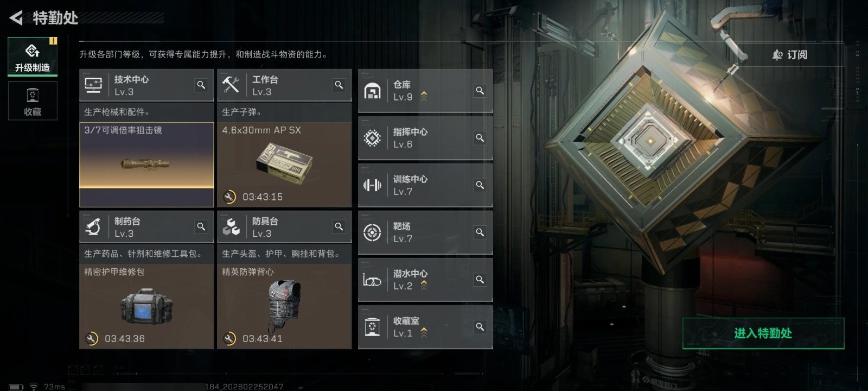
Task: Select the 精英防弹背心 production card
Action: (x=284, y=306)
